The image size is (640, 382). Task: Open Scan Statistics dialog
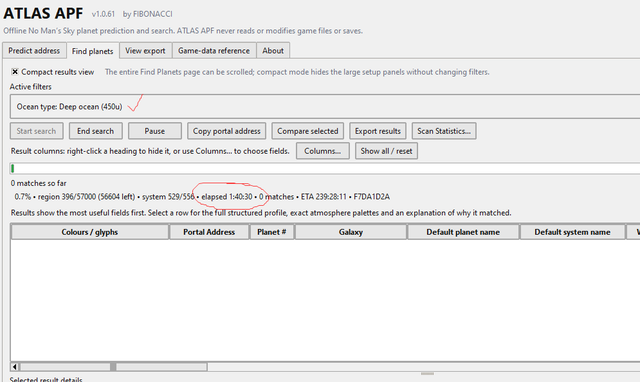444,131
